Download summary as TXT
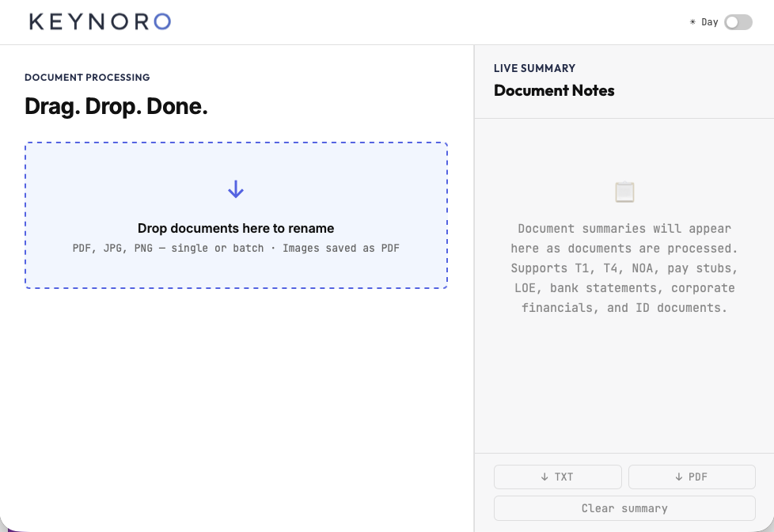This screenshot has width=774, height=532. (x=557, y=477)
